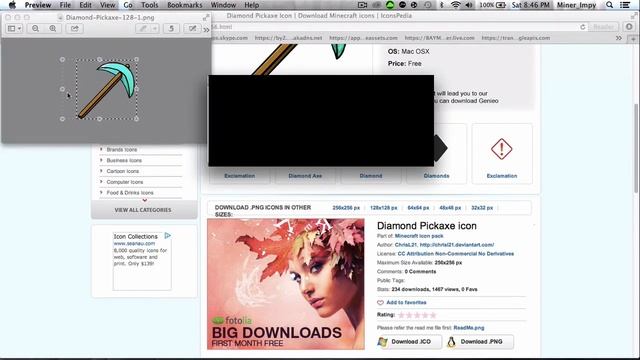This screenshot has width=640, height=360.
Task: Open Preview's sidebar view dropdown
Action: click(15, 29)
